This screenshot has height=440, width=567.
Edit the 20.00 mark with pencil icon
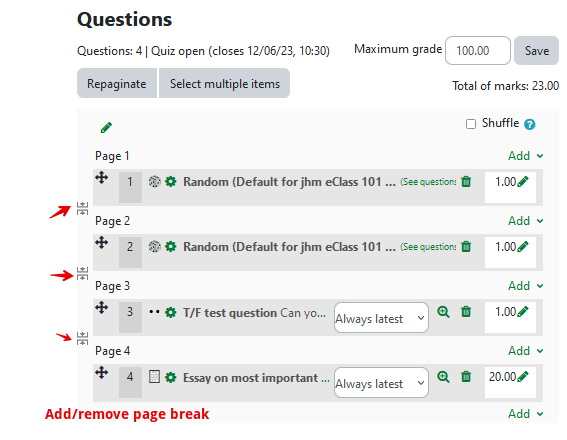pos(523,377)
